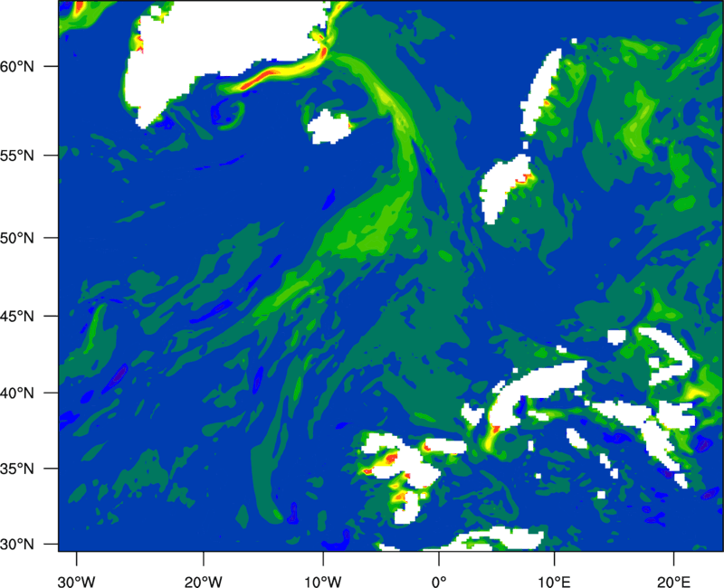The height and width of the screenshot is (588, 724).
Task: Click the 20°E longitude label
Action: tap(673, 582)
